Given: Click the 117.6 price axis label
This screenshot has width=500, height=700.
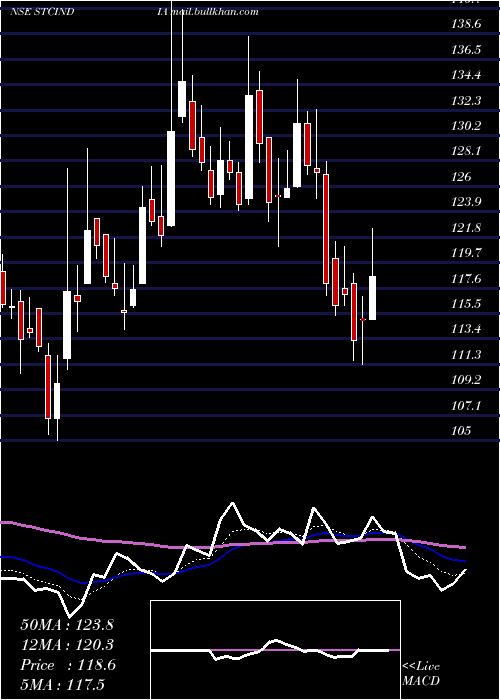Looking at the screenshot, I should point(467,279).
